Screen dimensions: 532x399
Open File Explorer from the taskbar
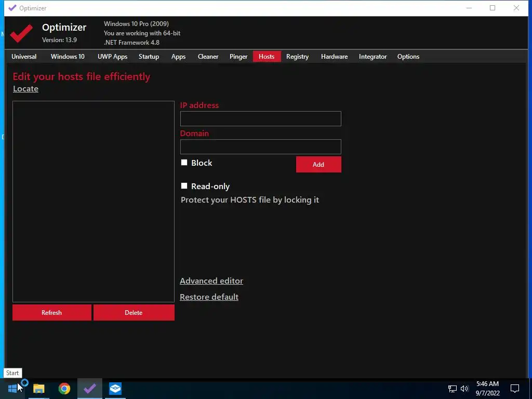click(x=39, y=389)
